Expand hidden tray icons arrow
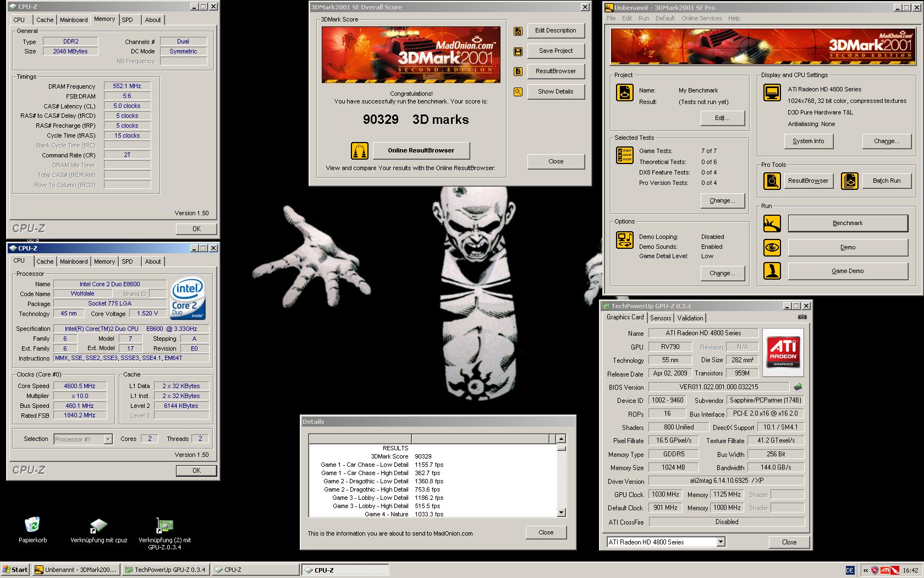The height and width of the screenshot is (578, 924). (866, 570)
